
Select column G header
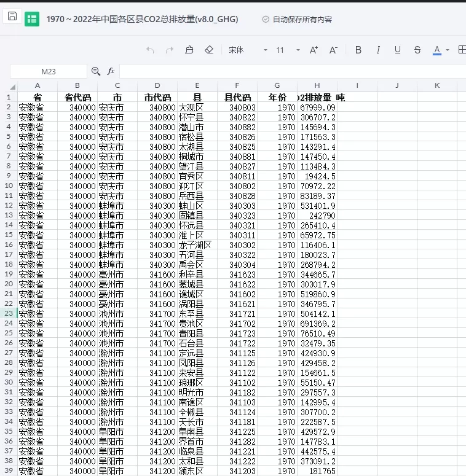point(277,85)
